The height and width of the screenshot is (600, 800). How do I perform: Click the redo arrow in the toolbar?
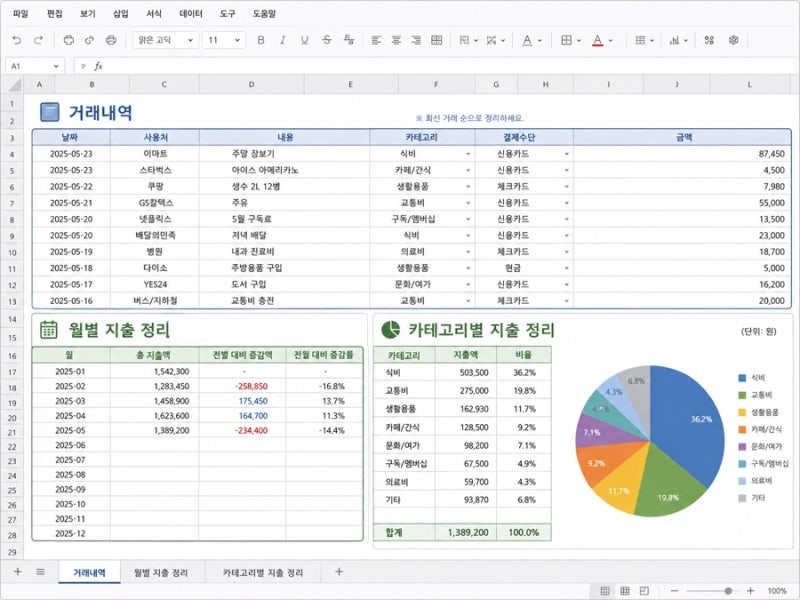(x=38, y=40)
